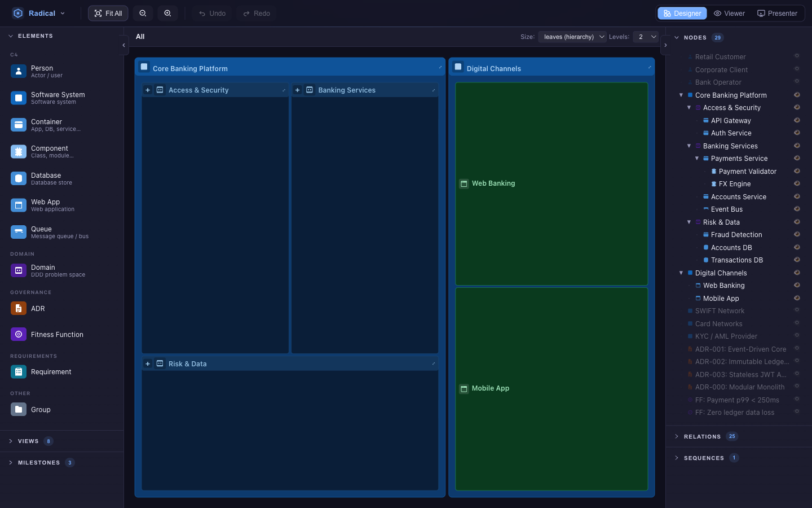Open the Radical app menu
Screen dimensions: 812x508
coord(38,13)
